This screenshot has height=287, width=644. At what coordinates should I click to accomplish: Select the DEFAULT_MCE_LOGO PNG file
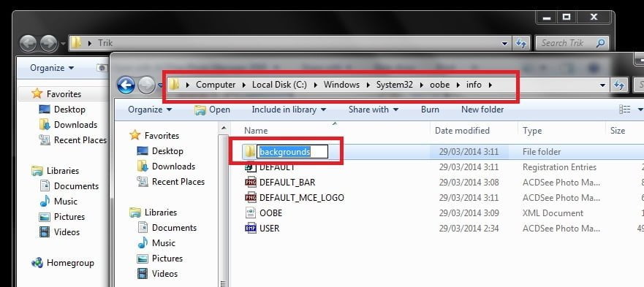pos(295,197)
